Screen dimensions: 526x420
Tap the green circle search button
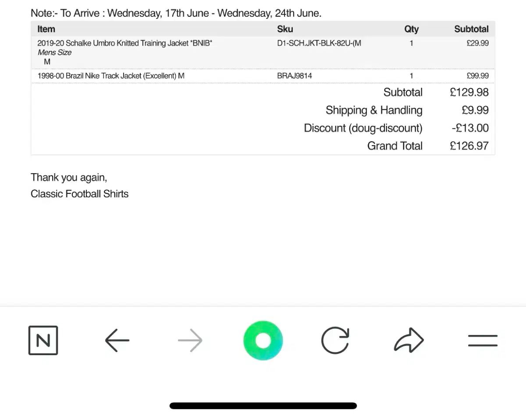[263, 341]
